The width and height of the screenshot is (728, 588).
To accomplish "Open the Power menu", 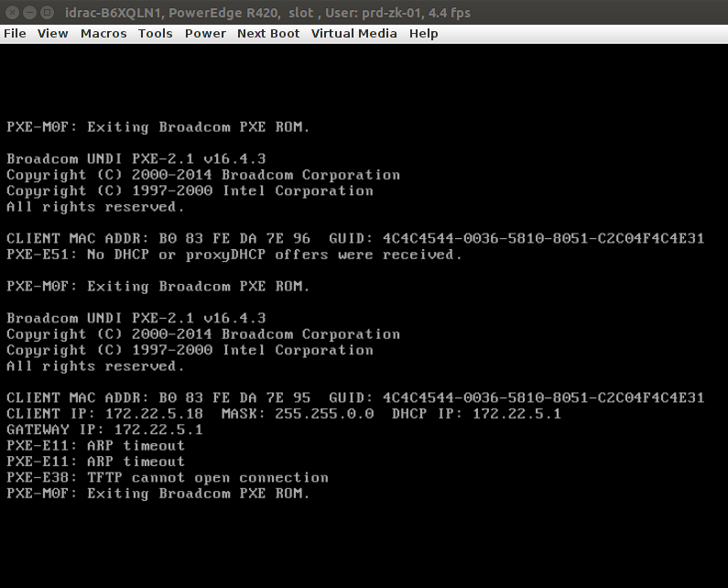I will [x=205, y=34].
